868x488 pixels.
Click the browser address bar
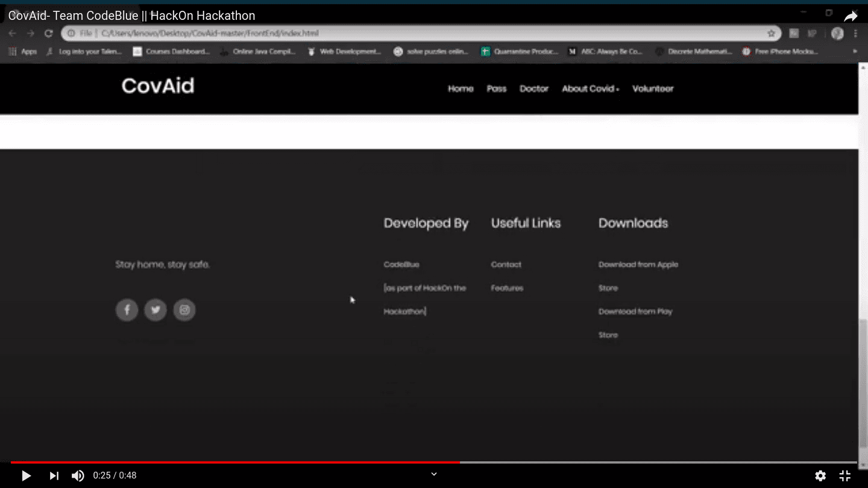421,34
